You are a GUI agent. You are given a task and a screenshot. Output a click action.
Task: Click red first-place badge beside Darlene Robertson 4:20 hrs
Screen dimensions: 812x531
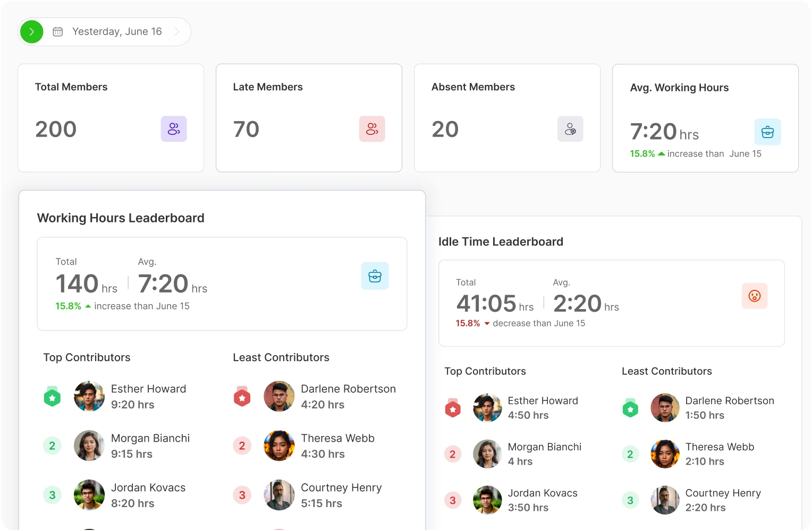(x=242, y=396)
